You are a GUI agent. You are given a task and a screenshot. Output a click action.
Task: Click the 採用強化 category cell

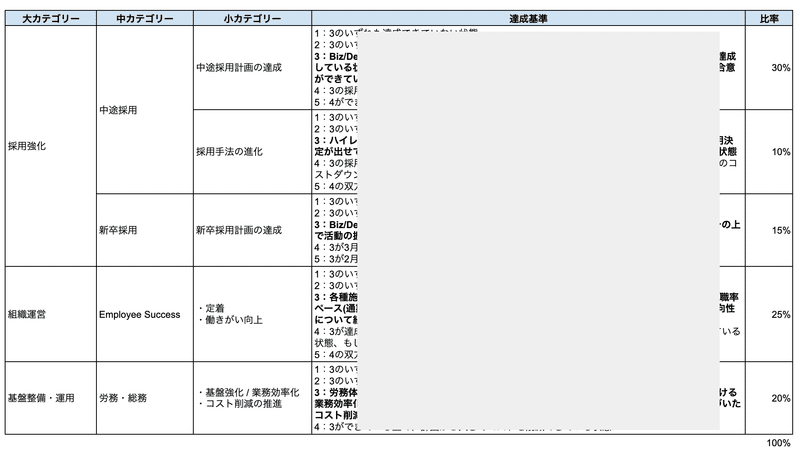tap(51, 146)
